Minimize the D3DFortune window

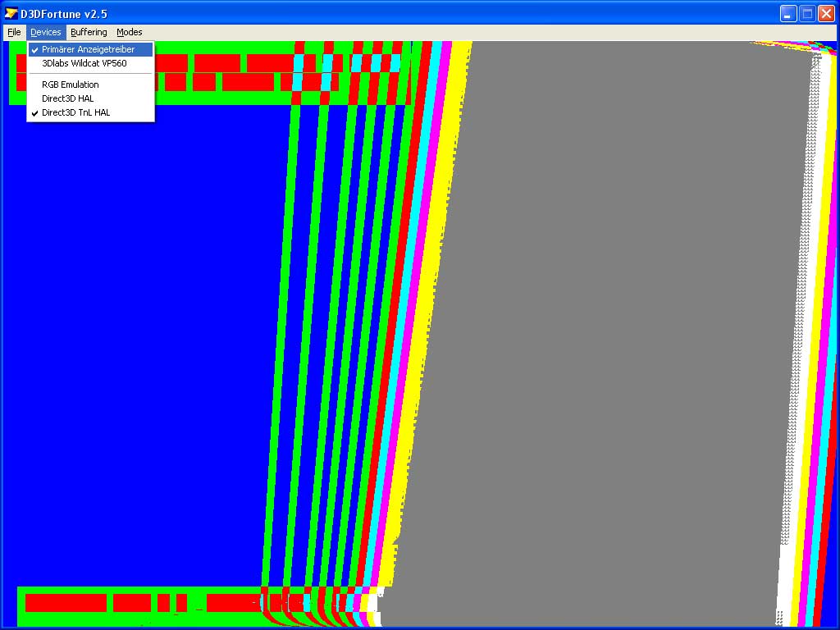pyautogui.click(x=788, y=13)
